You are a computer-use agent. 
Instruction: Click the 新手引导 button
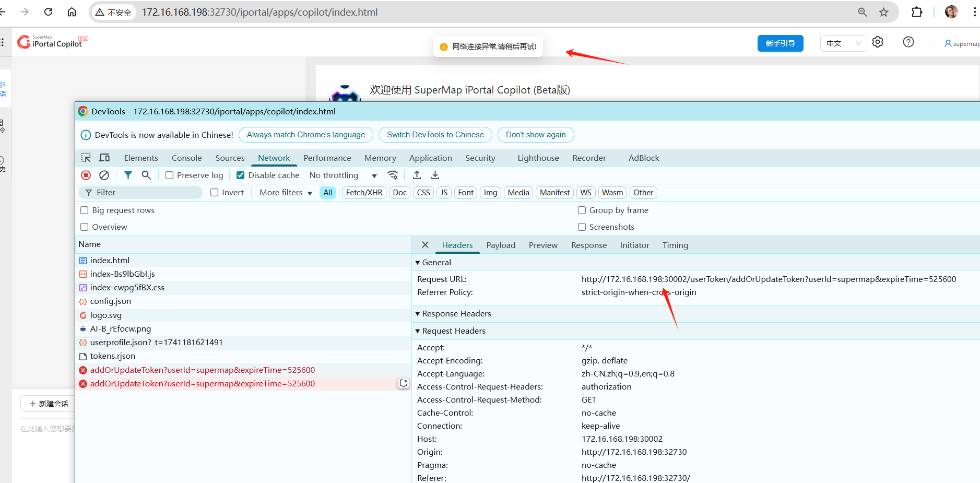click(780, 43)
